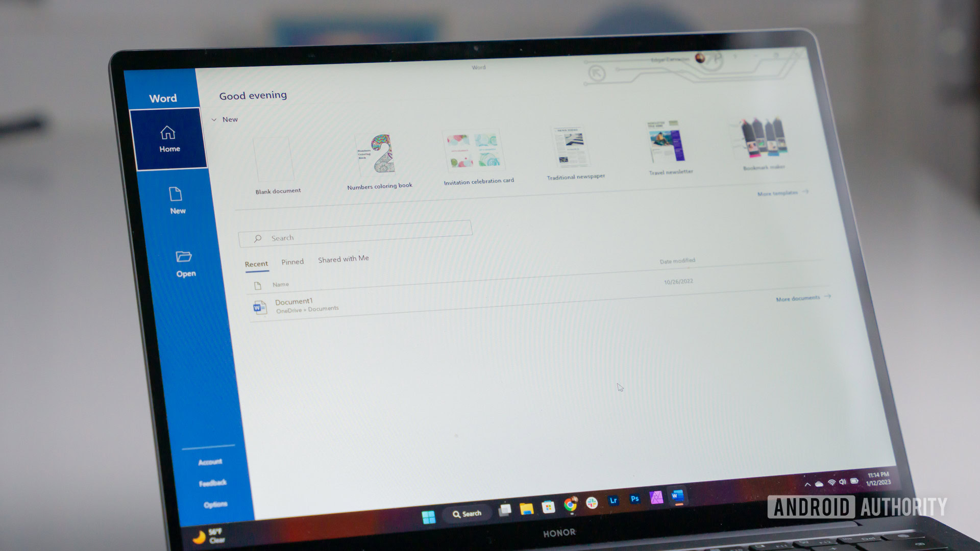Select the Recent tab
980x551 pixels.
[255, 261]
